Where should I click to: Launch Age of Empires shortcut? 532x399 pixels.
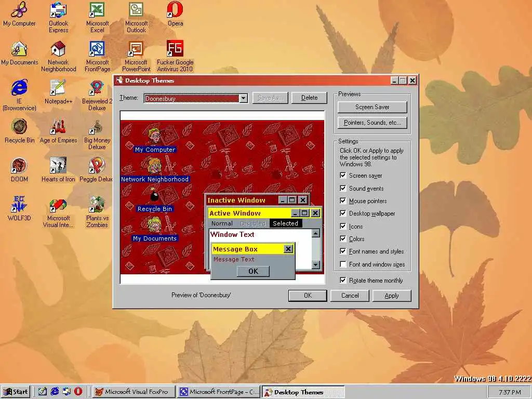tap(58, 131)
